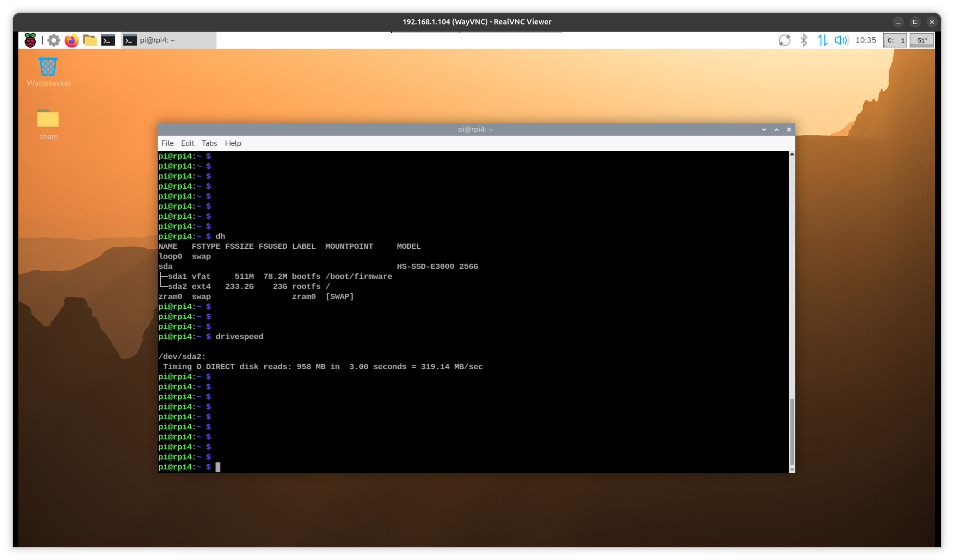Click the clock showing 10:35
This screenshot has height=560, width=954.
tap(865, 40)
